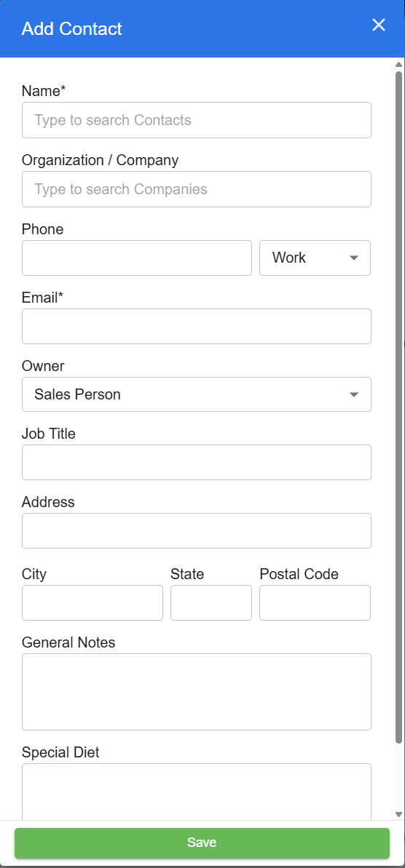Select the Job Title field
Image resolution: width=405 pixels, height=868 pixels.
(x=197, y=462)
